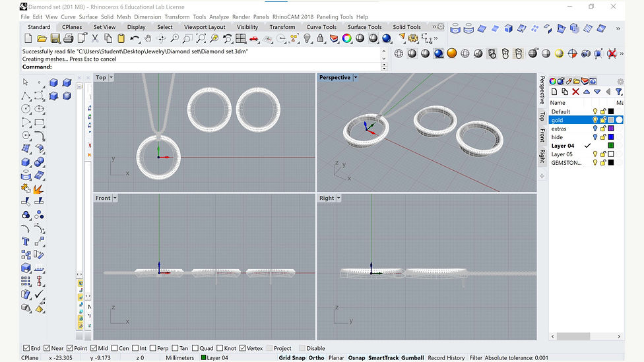The width and height of the screenshot is (644, 362).
Task: Click the blue Render sphere in Standard toolbar
Action: click(387, 39)
